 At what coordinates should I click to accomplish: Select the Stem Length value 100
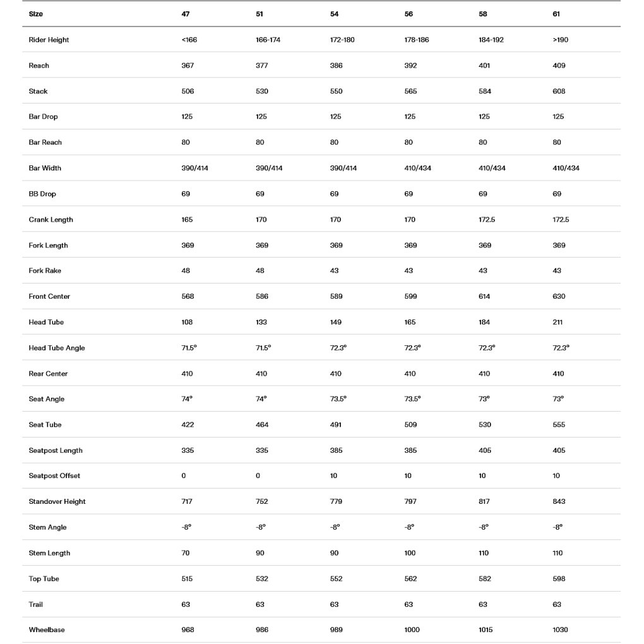coord(410,553)
